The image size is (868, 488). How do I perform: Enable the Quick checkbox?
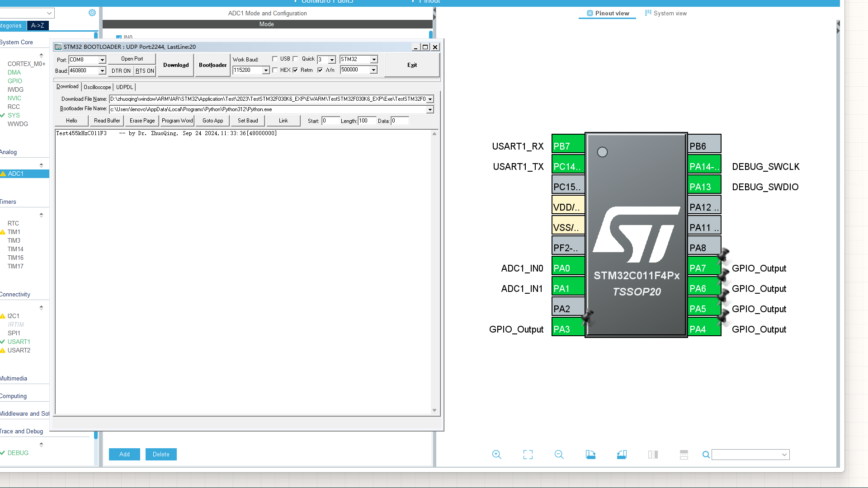[296, 59]
